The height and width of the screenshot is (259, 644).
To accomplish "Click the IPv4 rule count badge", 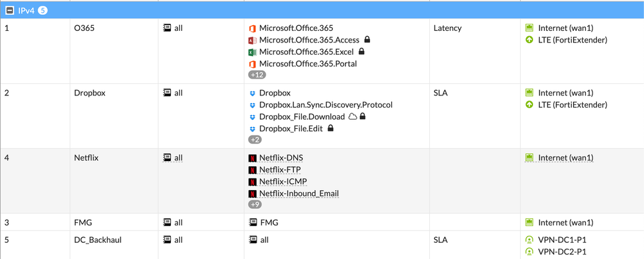I will point(43,10).
